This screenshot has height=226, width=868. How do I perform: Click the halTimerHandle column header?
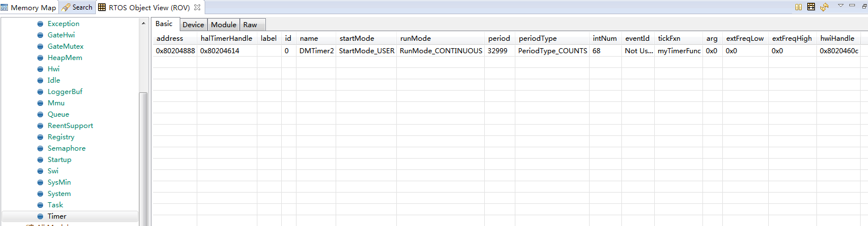coord(226,39)
